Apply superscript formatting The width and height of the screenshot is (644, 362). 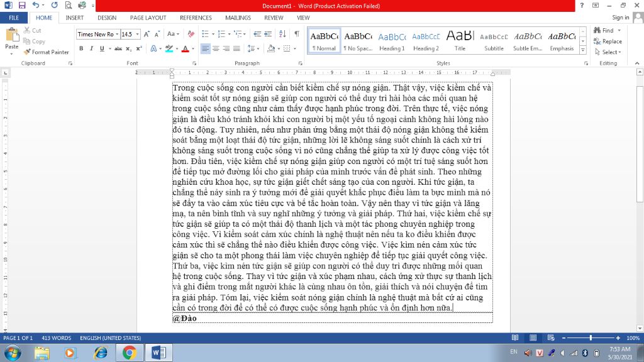139,48
